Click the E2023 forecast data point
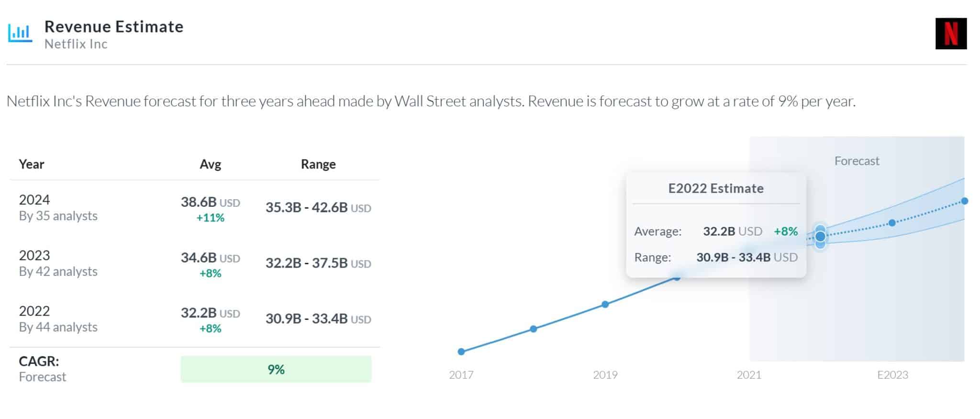The image size is (980, 419). (892, 223)
